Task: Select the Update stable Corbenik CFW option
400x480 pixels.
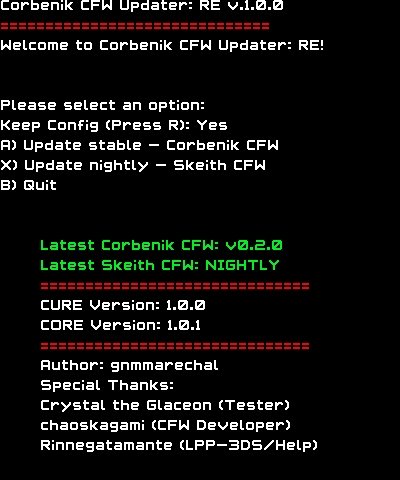Action: 139,146
